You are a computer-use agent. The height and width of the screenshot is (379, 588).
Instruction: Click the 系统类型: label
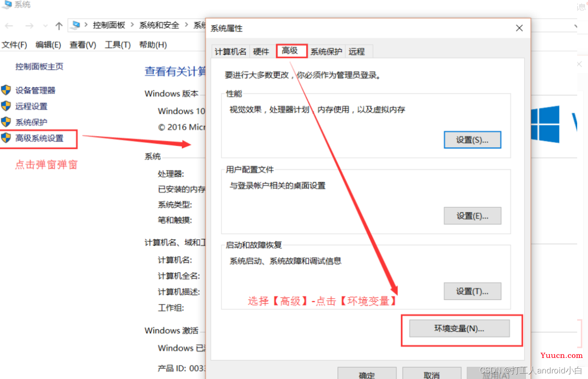click(175, 205)
